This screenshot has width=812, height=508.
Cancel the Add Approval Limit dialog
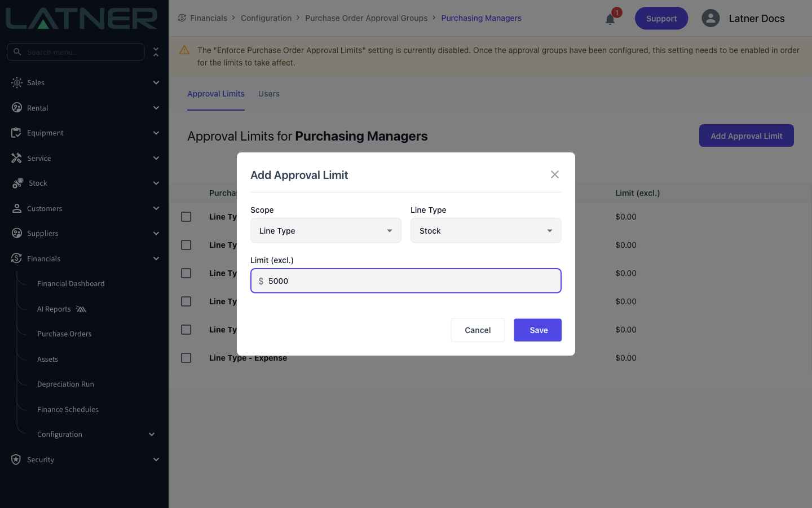[478, 330]
